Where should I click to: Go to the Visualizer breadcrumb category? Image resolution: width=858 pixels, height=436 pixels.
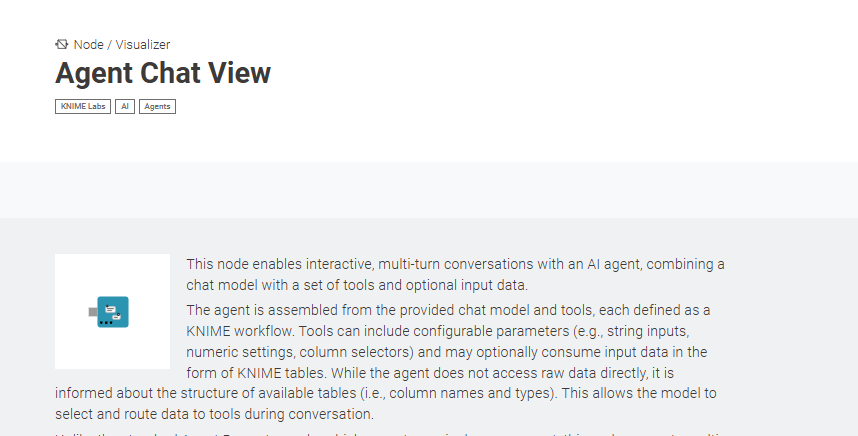point(142,44)
